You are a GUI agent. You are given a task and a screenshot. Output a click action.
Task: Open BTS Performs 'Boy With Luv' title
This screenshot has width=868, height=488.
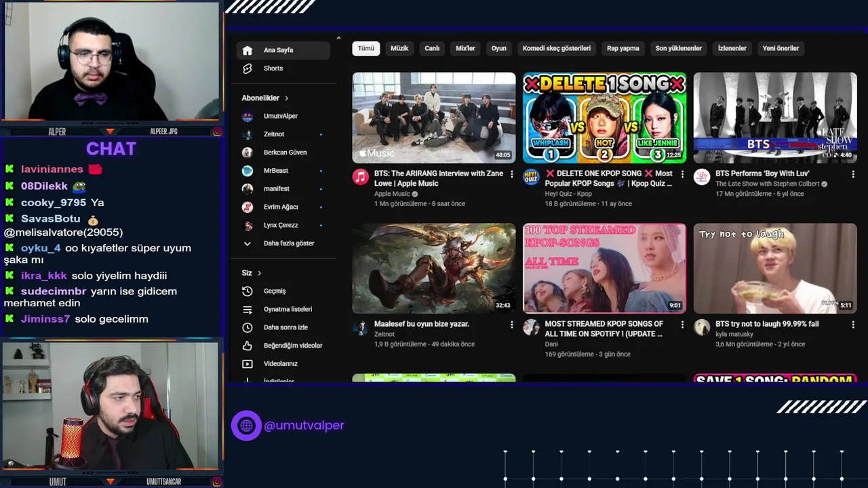pyautogui.click(x=762, y=174)
